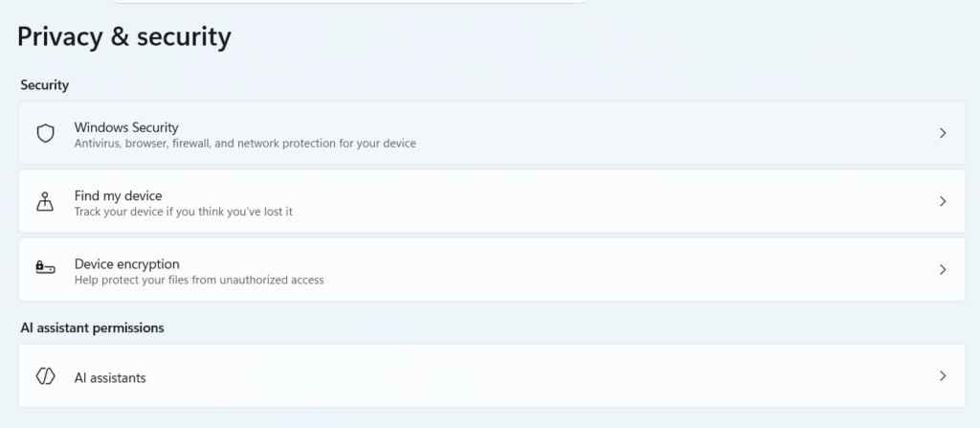The width and height of the screenshot is (980, 428).
Task: Click the Device encryption padlock drive icon
Action: pos(45,269)
